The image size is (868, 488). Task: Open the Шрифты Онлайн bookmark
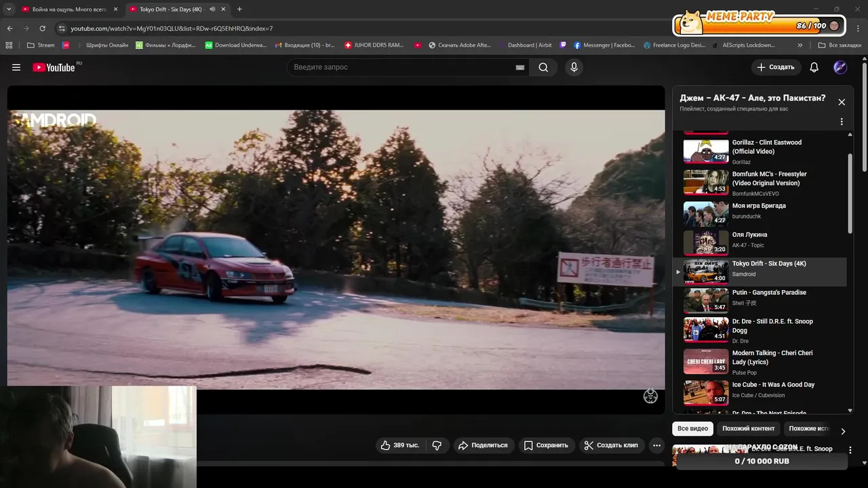click(x=102, y=45)
